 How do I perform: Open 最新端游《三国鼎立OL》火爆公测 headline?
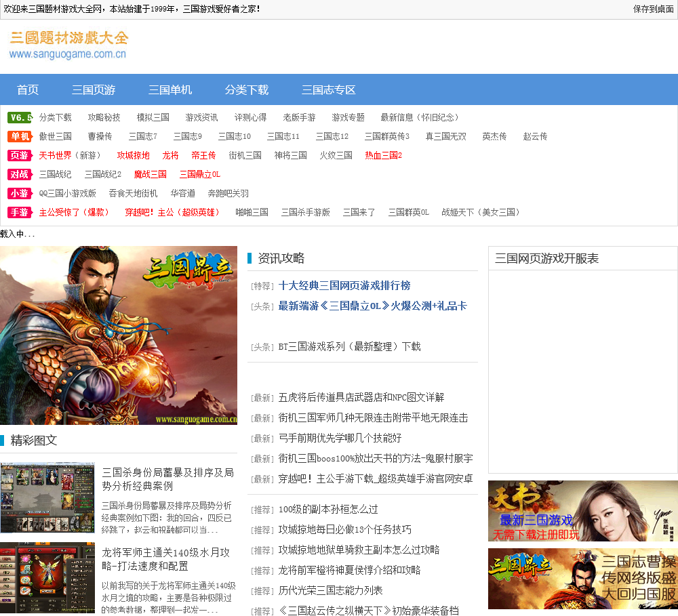373,306
